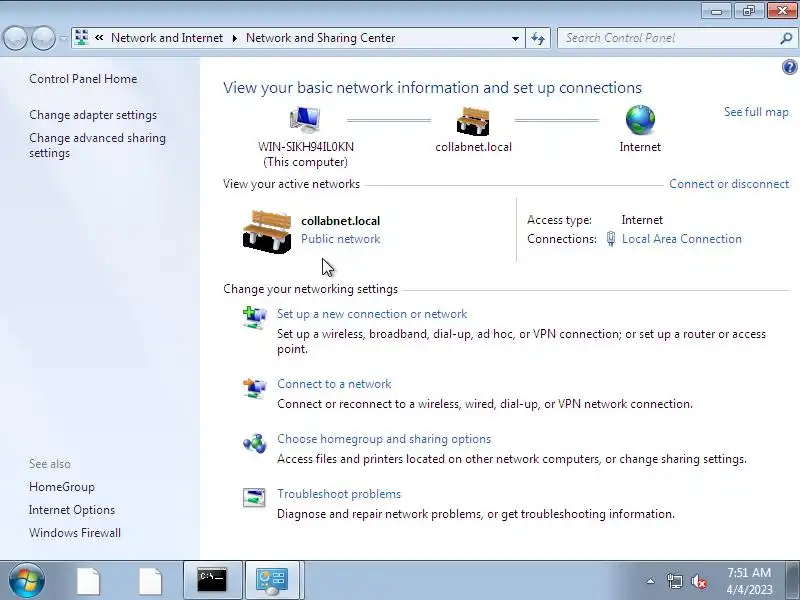800x600 pixels.
Task: Open Choose homegroup and sharing options
Action: [384, 439]
